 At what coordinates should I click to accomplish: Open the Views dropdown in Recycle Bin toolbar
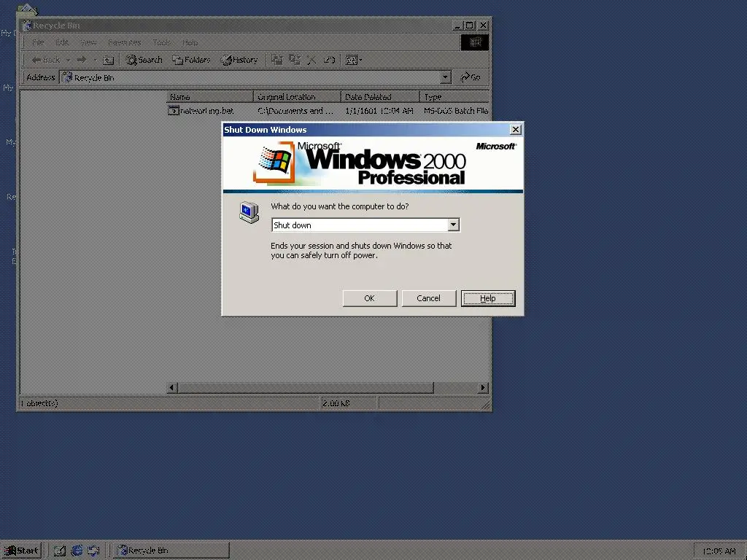(x=354, y=60)
